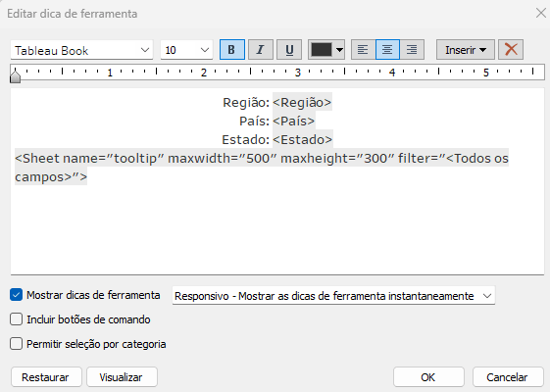Viewport: 550px width, 392px height.
Task: Align tooltip text to the right
Action: tap(412, 49)
